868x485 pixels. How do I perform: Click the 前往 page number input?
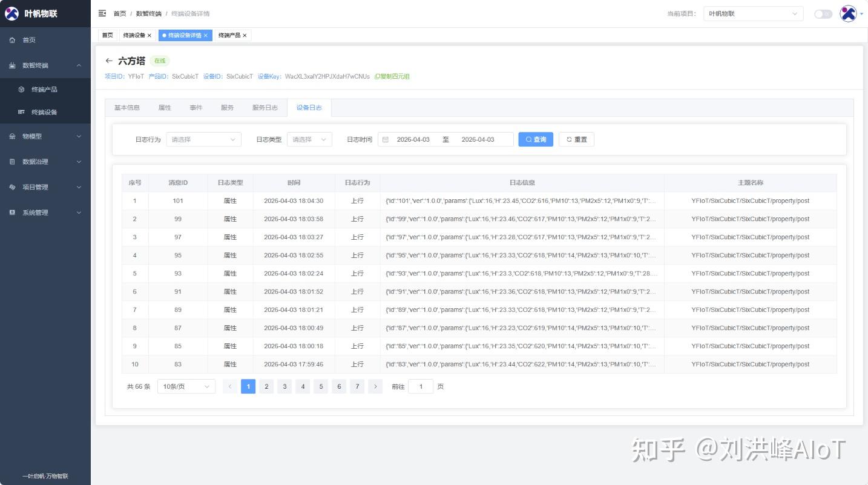[x=421, y=386]
